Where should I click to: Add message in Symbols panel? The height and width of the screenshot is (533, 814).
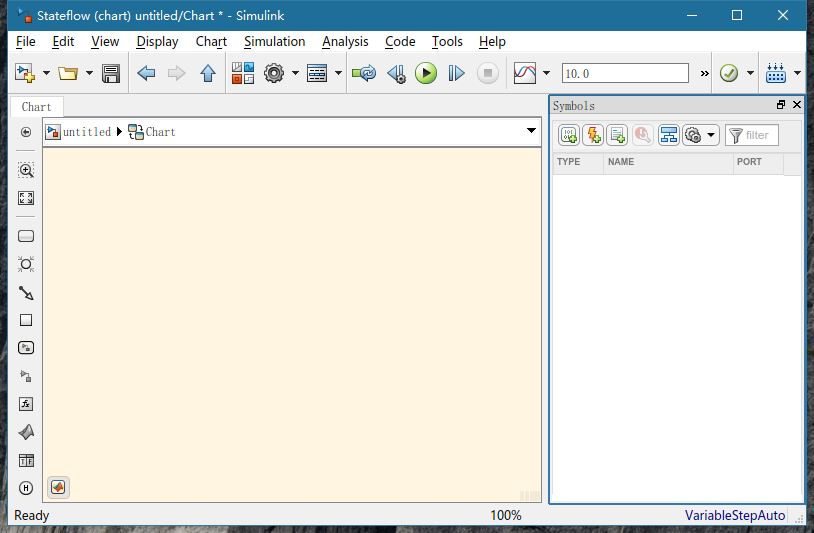click(x=617, y=135)
